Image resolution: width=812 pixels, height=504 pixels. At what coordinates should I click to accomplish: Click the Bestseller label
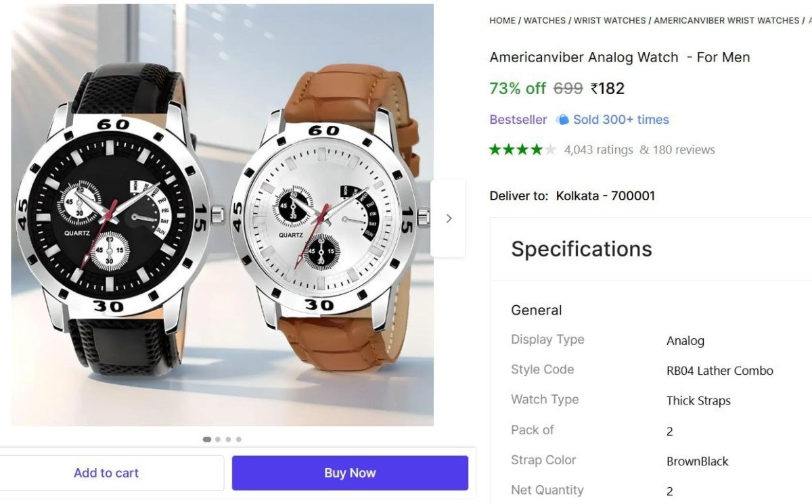(518, 119)
